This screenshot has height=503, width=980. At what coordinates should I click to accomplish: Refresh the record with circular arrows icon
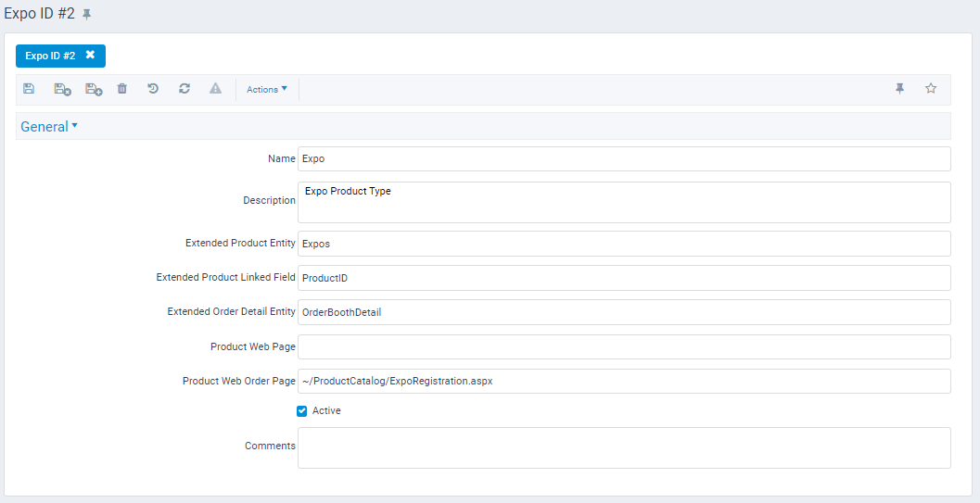click(x=185, y=89)
